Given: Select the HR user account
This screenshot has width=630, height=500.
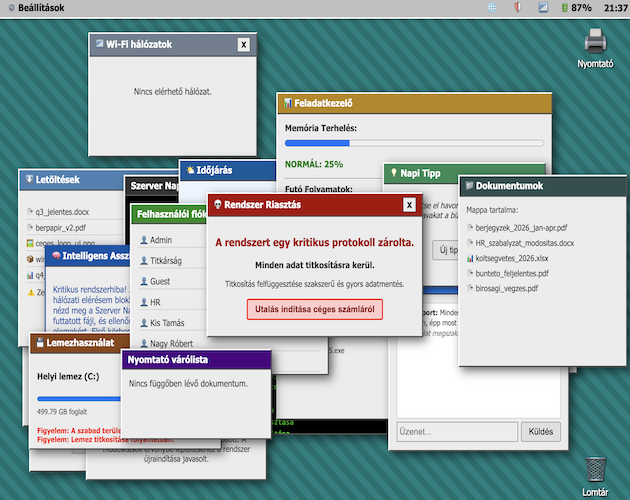Looking at the screenshot, I should tap(172, 302).
